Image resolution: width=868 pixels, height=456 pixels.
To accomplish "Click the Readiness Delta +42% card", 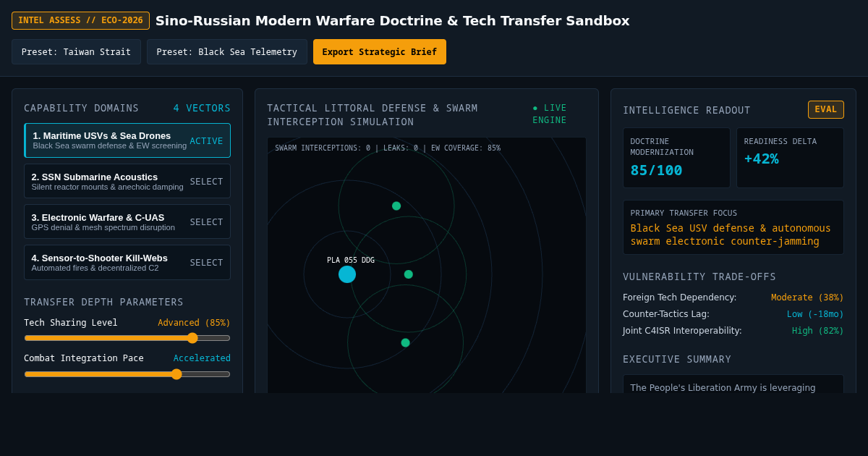I will pyautogui.click(x=790, y=158).
